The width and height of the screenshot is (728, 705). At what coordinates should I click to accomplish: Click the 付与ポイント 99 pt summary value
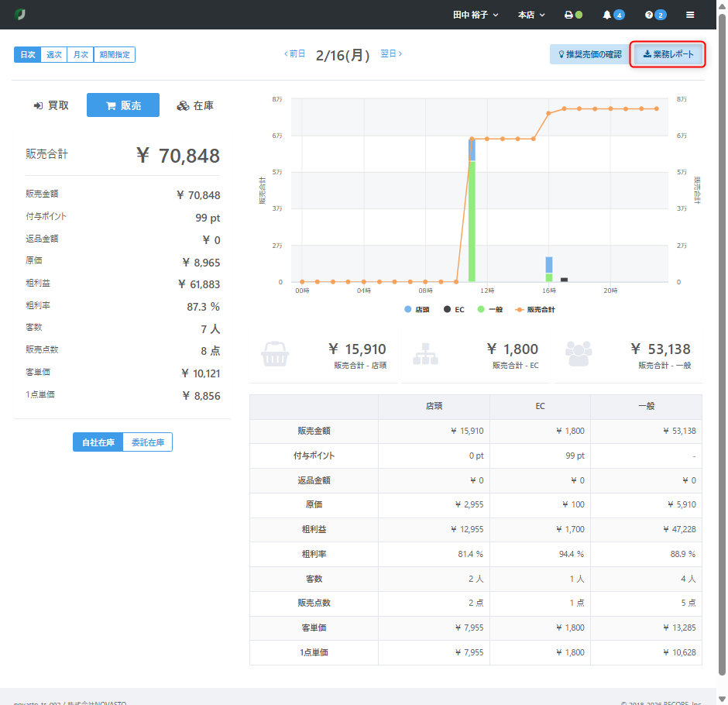(x=208, y=218)
